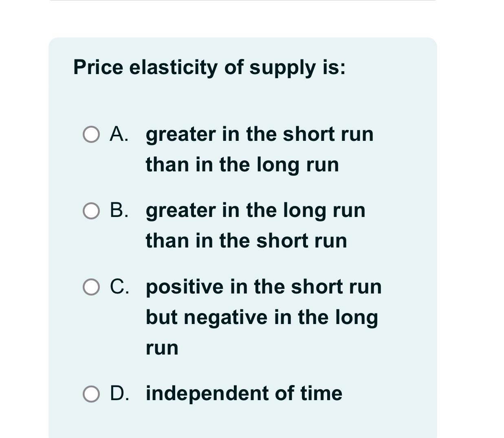
Task: Click the answer label 'greater in the short run'
Action: pyautogui.click(x=259, y=134)
